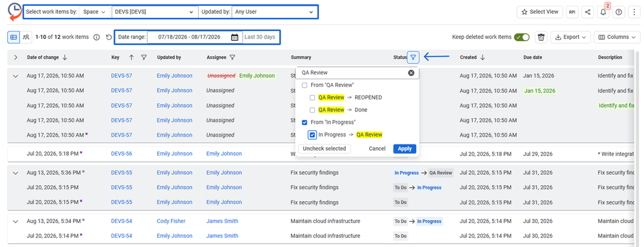Click the Apply filter button
Image resolution: width=644 pixels, height=247 pixels.
[x=405, y=148]
